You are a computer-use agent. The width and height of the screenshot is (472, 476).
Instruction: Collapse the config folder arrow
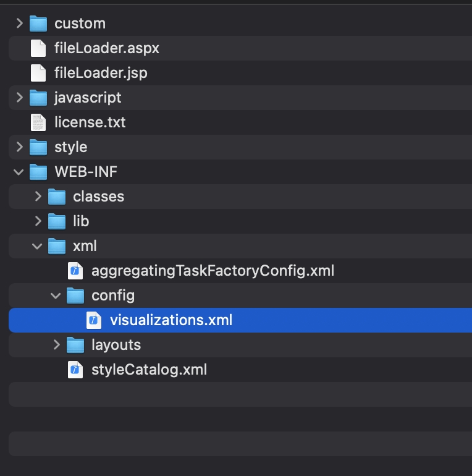coord(56,295)
